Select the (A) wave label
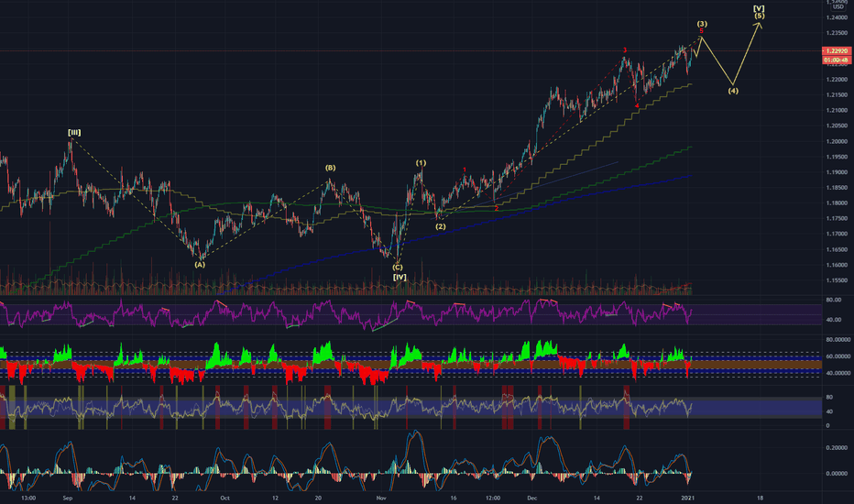The width and height of the screenshot is (854, 504). (x=200, y=265)
